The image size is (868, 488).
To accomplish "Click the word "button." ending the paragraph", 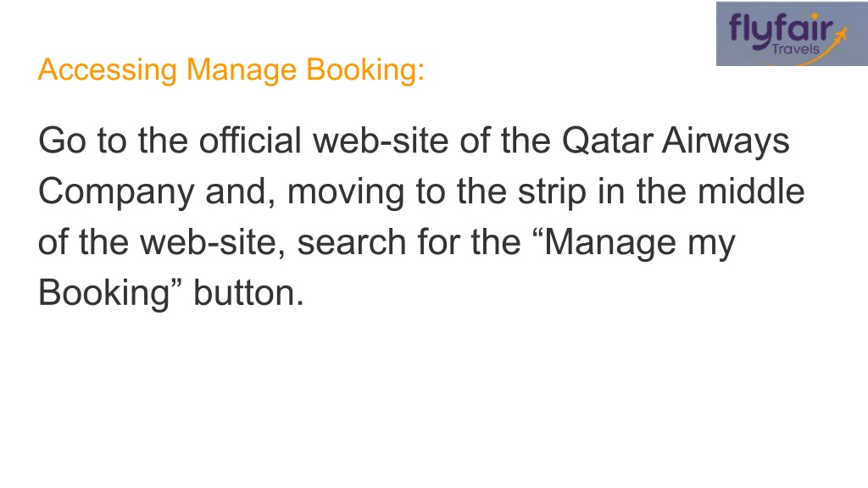I will (x=248, y=292).
